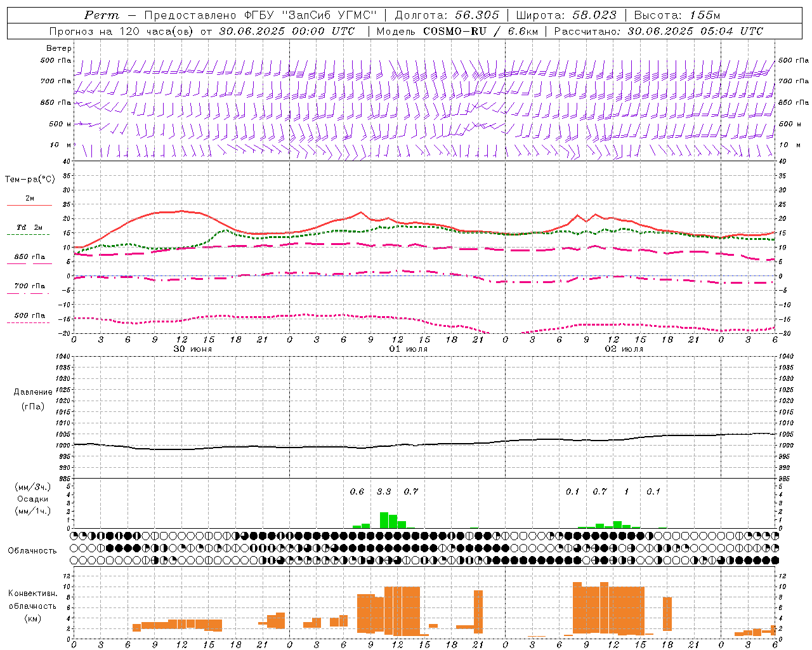Click the "Давление" pressure panel label
812x650 pixels.
click(x=33, y=392)
